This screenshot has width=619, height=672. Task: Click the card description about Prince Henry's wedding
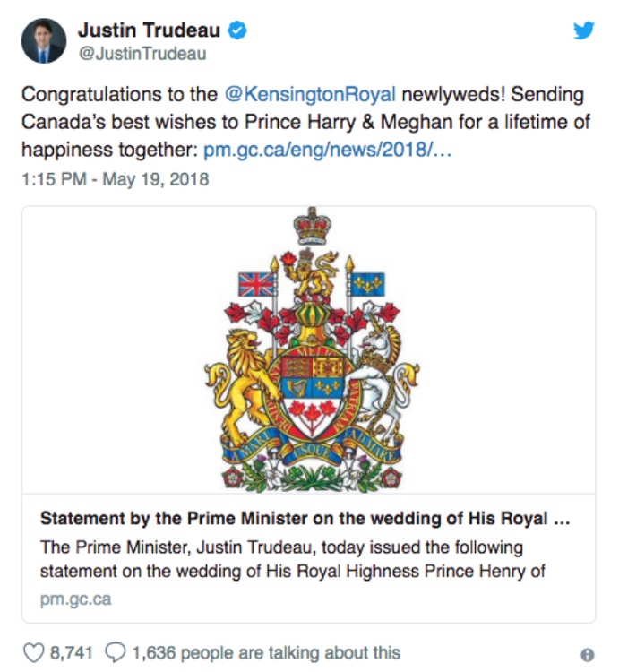click(x=292, y=559)
